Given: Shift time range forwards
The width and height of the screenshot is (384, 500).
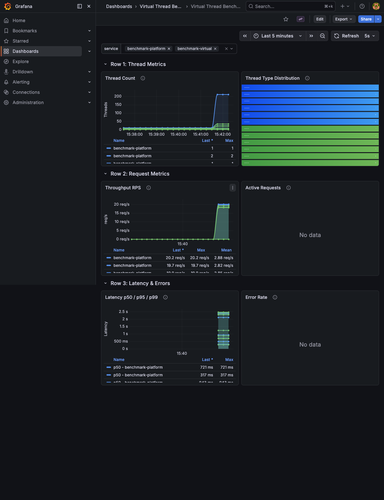Looking at the screenshot, I should pos(311,36).
